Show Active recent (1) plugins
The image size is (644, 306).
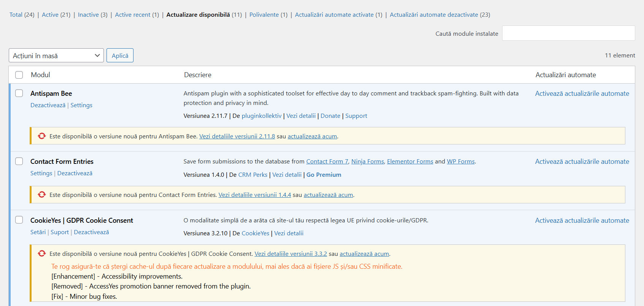pos(137,15)
